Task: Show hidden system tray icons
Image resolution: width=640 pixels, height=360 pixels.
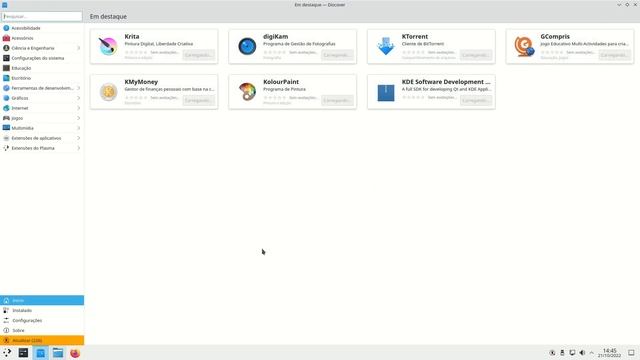Action: (x=591, y=353)
